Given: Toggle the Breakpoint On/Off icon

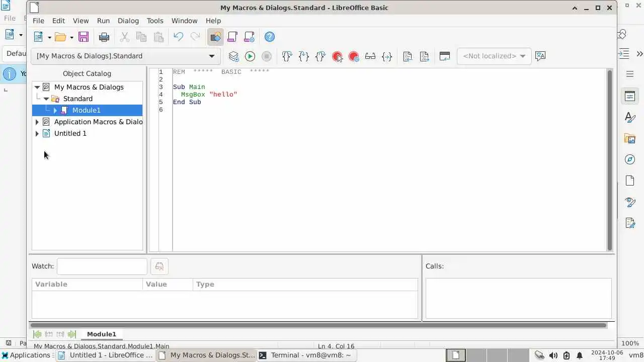Looking at the screenshot, I should click(337, 56).
